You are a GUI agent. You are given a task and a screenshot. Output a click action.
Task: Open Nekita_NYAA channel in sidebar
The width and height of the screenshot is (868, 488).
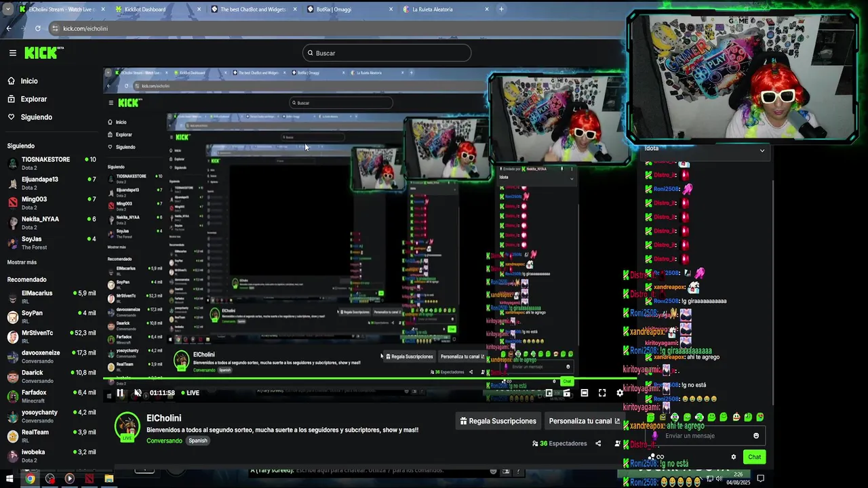(52, 222)
